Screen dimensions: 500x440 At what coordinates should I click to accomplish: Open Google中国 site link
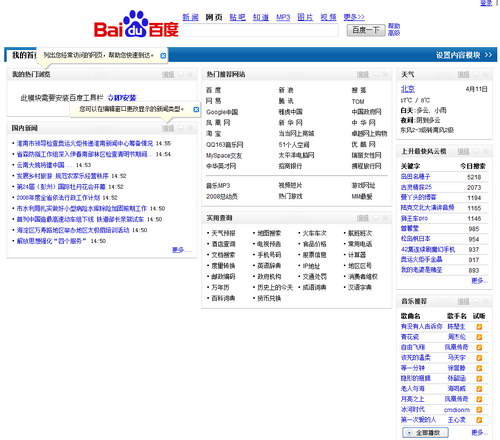[222, 112]
